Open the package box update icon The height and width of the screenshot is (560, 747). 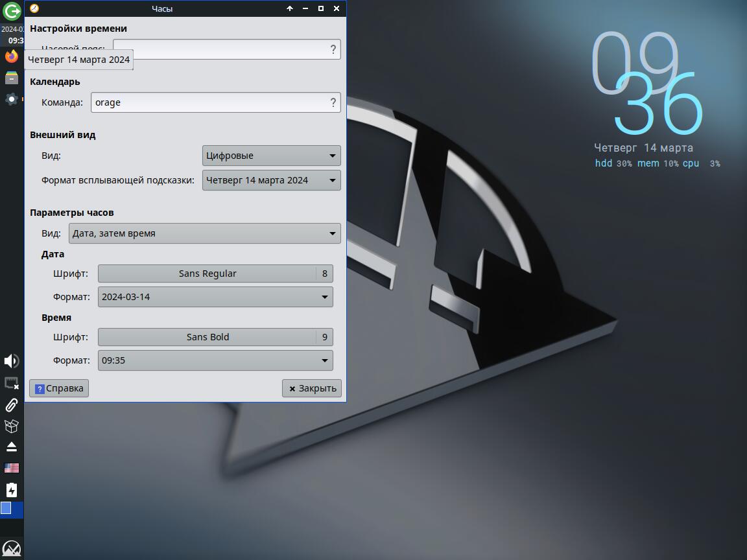(12, 426)
